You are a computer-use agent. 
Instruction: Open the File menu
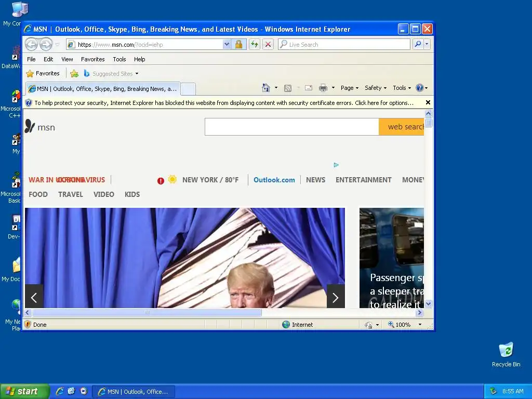pos(31,59)
